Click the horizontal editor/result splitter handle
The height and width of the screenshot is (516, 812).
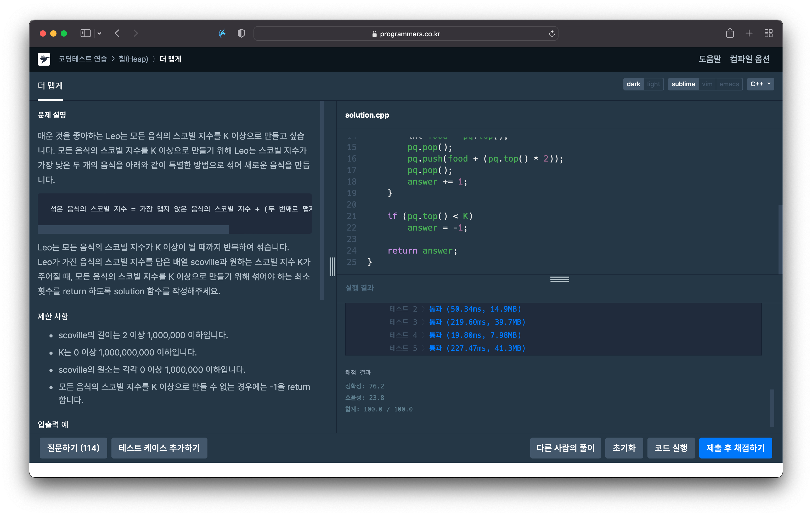560,279
